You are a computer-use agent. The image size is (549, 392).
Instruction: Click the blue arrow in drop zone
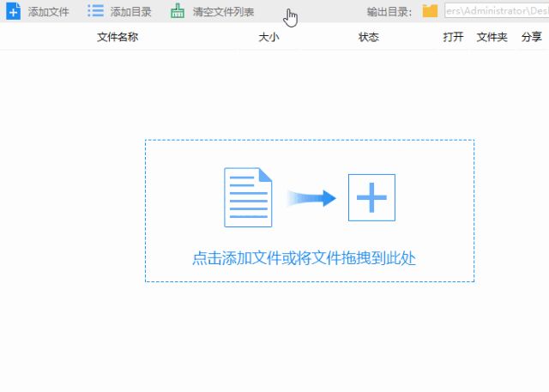(311, 198)
